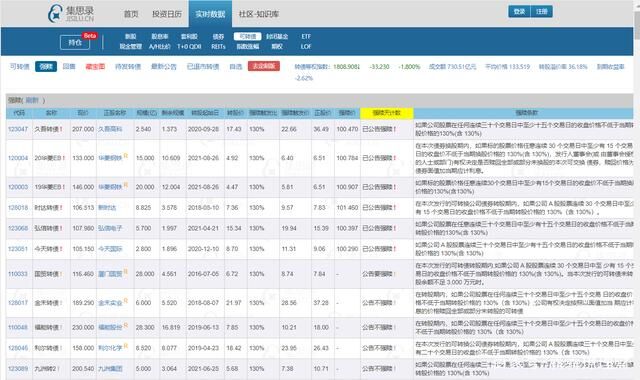Select the active 强赎 sub-tab
The width and height of the screenshot is (640, 380).
tap(46, 67)
